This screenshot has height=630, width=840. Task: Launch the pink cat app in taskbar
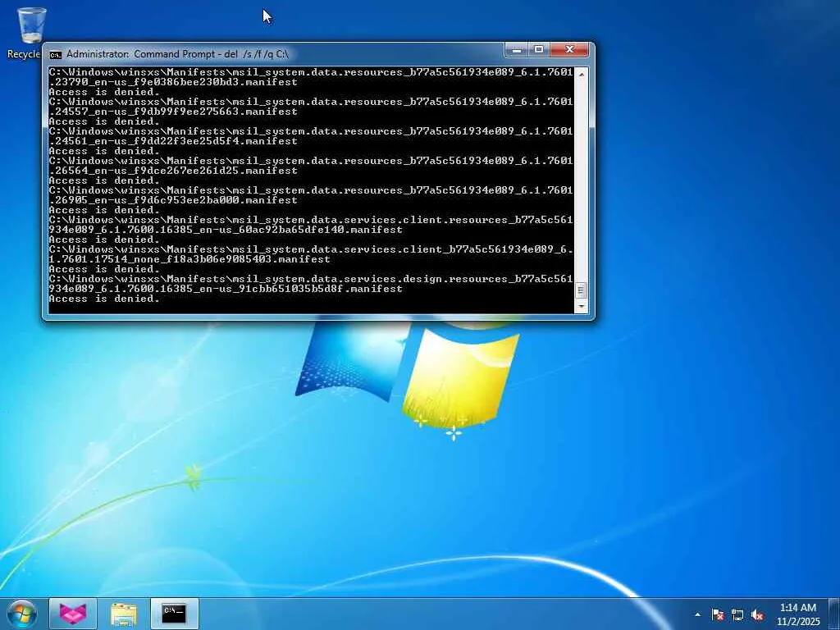click(73, 614)
